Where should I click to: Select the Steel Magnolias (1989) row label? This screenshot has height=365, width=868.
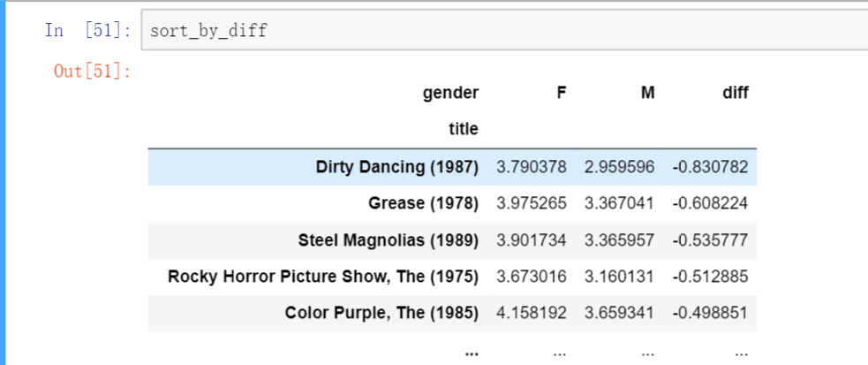pyautogui.click(x=388, y=240)
